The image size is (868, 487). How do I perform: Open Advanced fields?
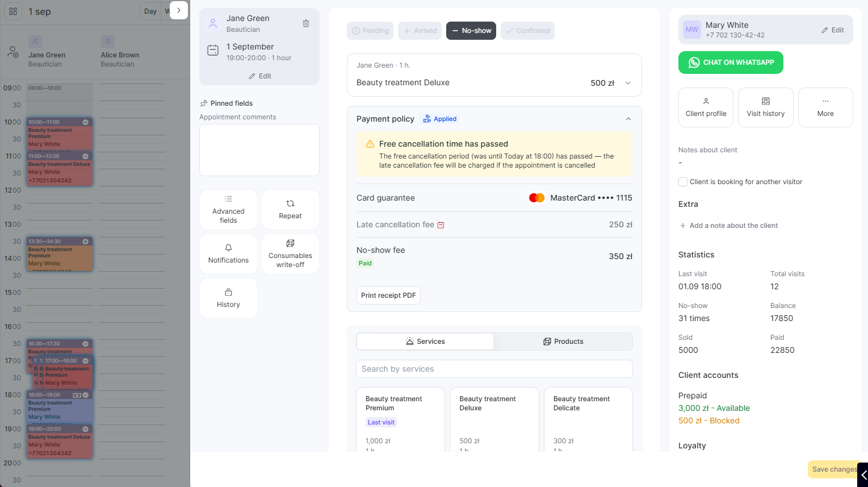point(228,210)
